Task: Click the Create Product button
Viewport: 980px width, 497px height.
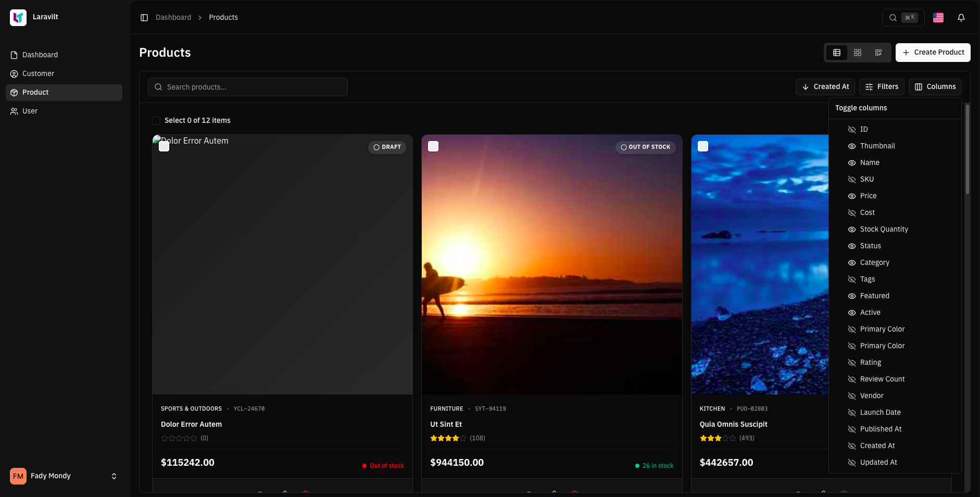Action: 933,52
